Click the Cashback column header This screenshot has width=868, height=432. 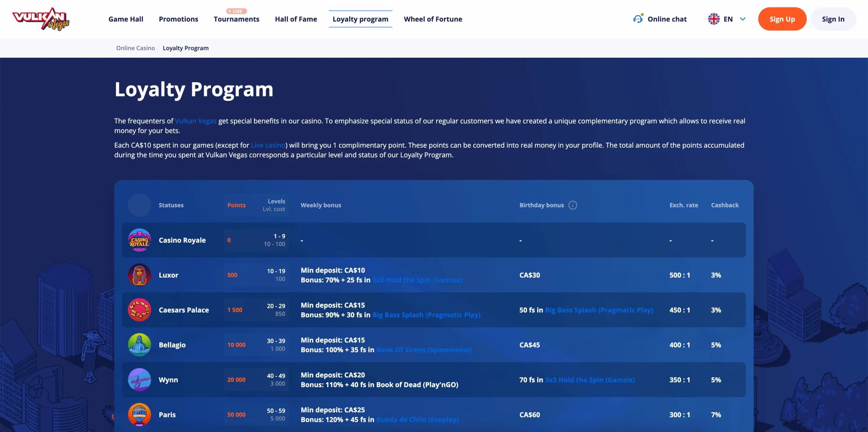725,205
